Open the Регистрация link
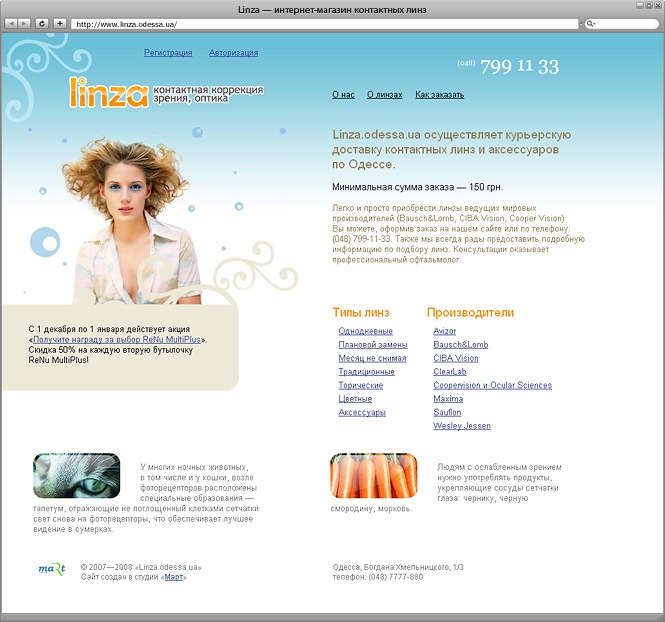 pos(168,53)
